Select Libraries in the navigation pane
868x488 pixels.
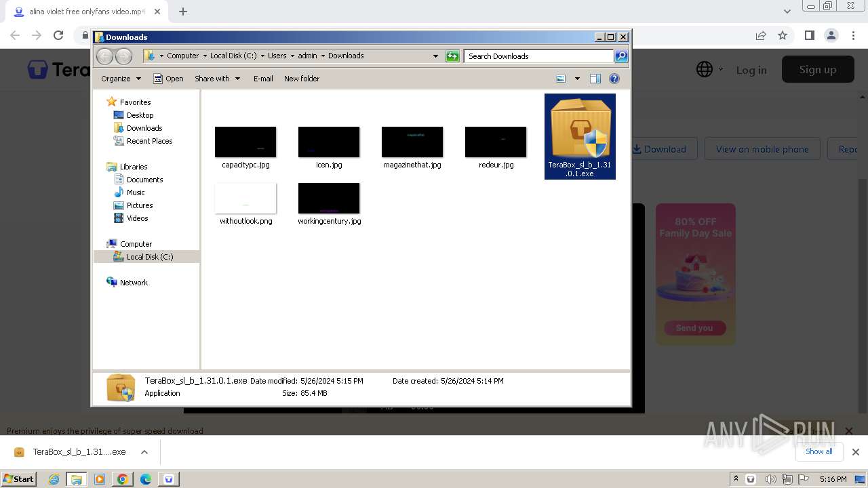tap(134, 167)
